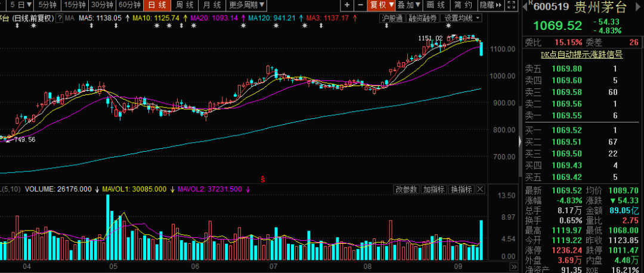Close the volume indicator panel
Image resolution: width=644 pixels, height=273 pixels.
[x=480, y=189]
